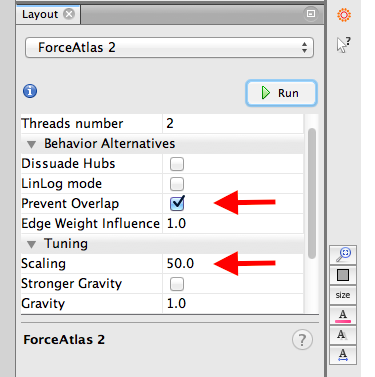Enable the Dissuade Hubs checkbox

[177, 164]
